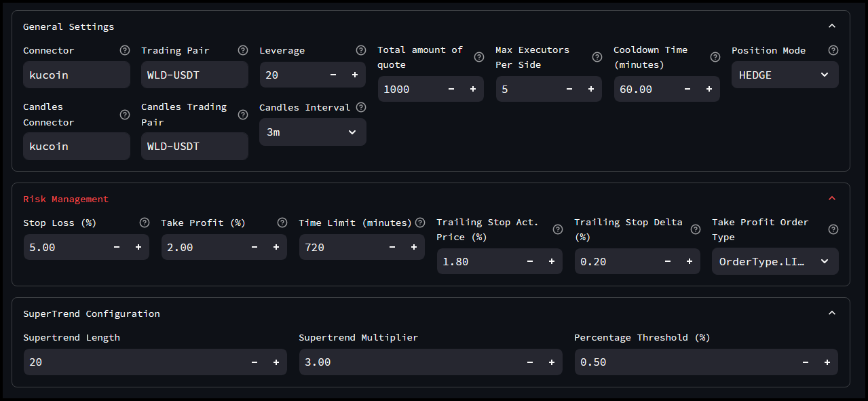Screen dimensions: 868x401
Task: Collapse the SuperTrend Configuration section
Action: pos(832,313)
